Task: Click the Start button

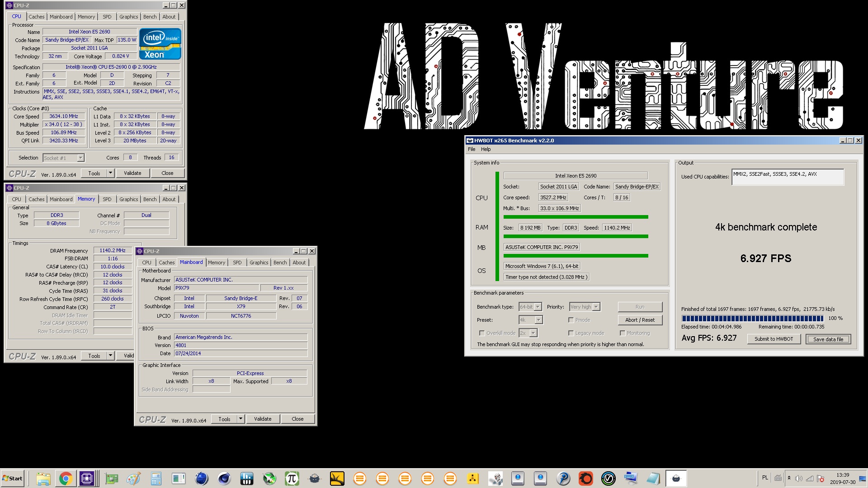Action: 12,479
